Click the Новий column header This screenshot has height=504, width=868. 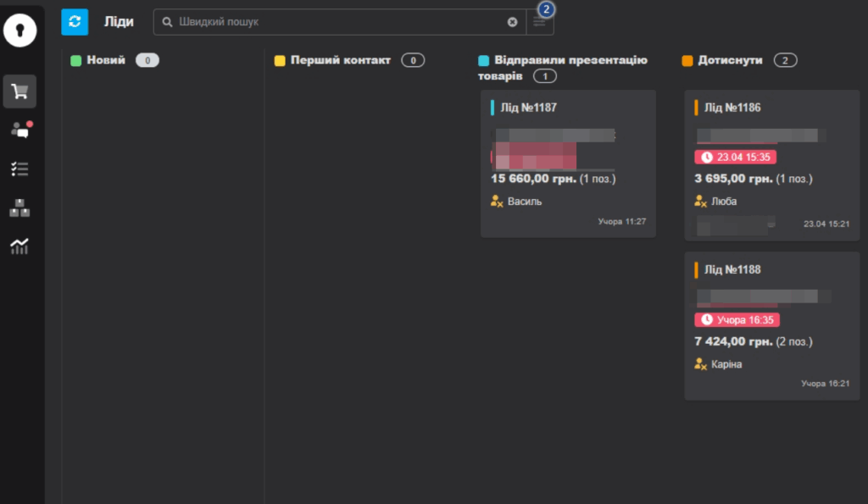tap(106, 60)
